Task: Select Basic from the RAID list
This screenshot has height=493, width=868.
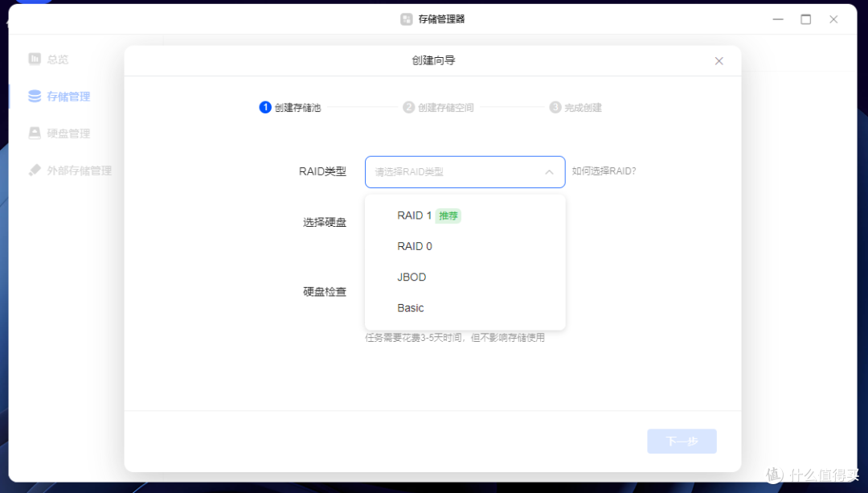Action: coord(465,308)
